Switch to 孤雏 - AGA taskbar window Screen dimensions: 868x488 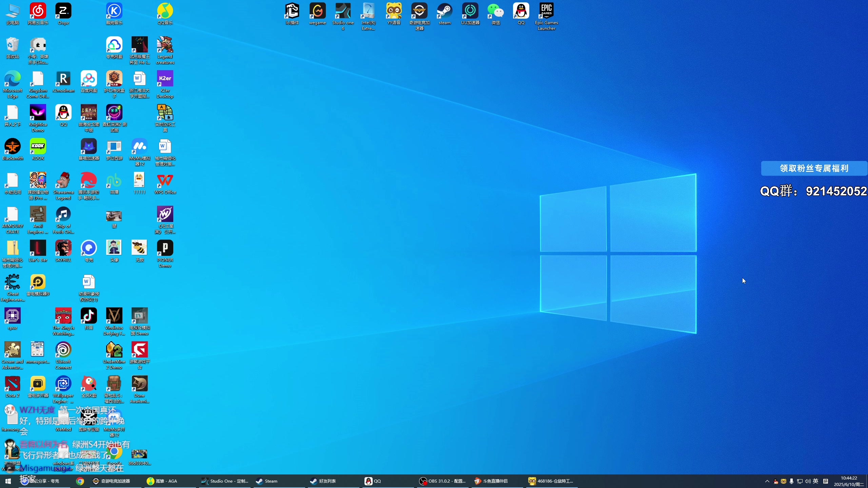tap(170, 481)
